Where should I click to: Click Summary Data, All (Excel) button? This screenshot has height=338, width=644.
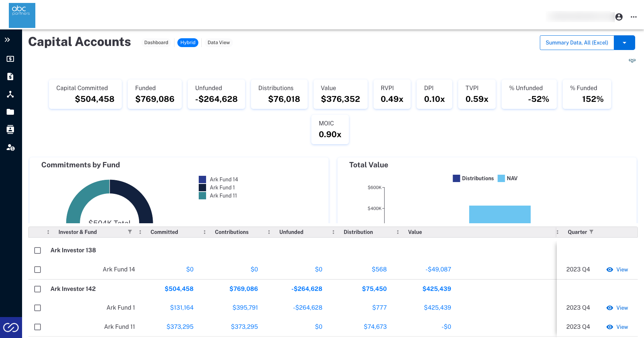pyautogui.click(x=577, y=43)
